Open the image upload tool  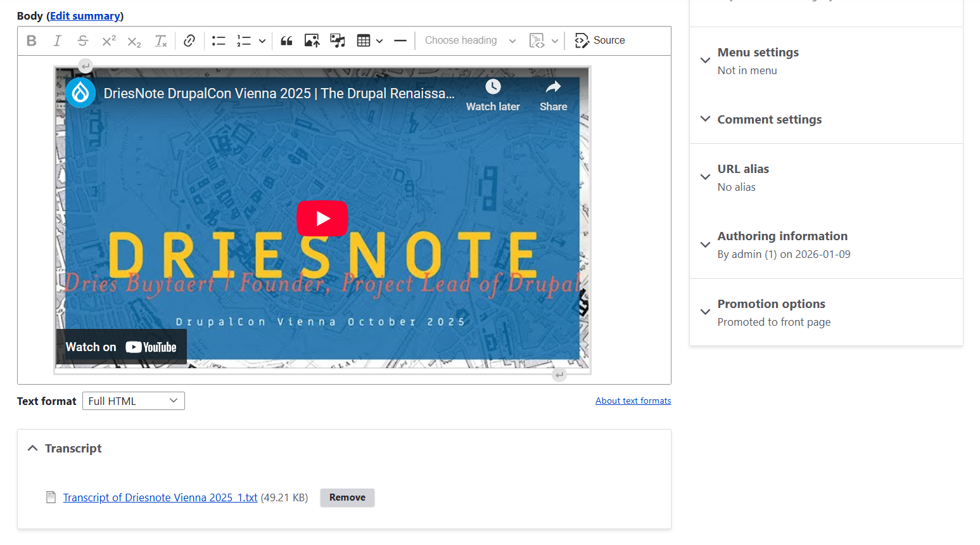[x=311, y=41]
